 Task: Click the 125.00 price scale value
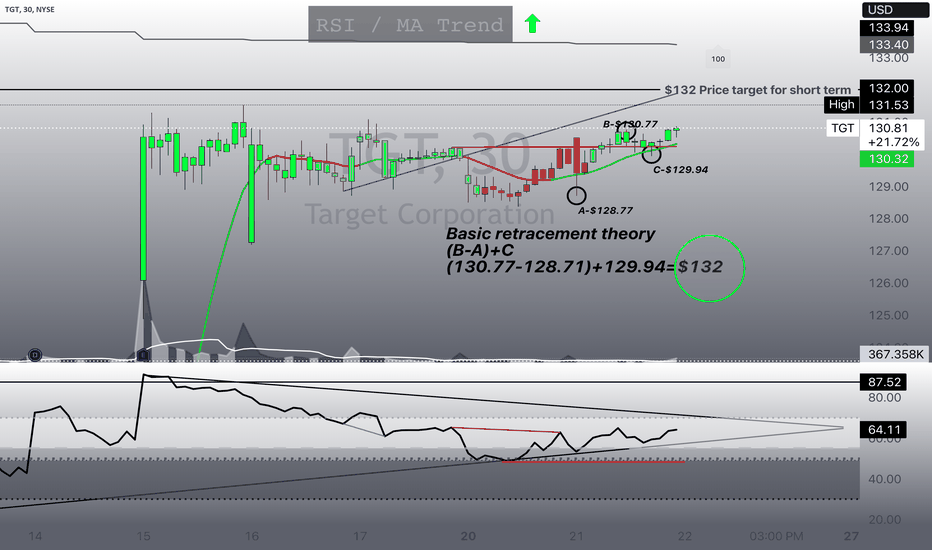point(888,315)
